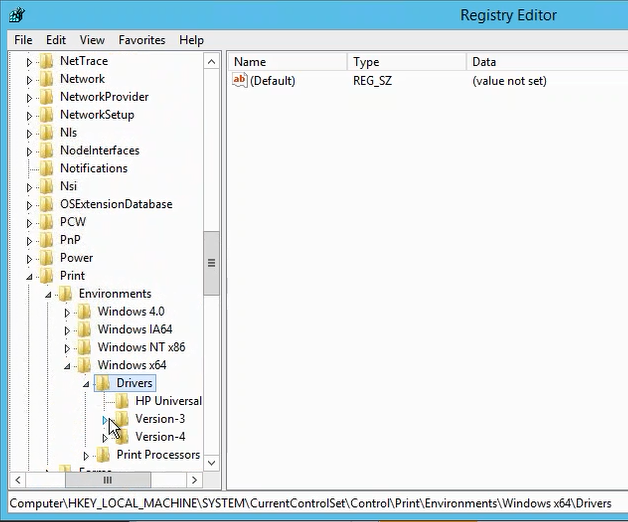Click the tree horizontal scroll left arrow
Image resolution: width=628 pixels, height=522 pixels.
click(18, 480)
